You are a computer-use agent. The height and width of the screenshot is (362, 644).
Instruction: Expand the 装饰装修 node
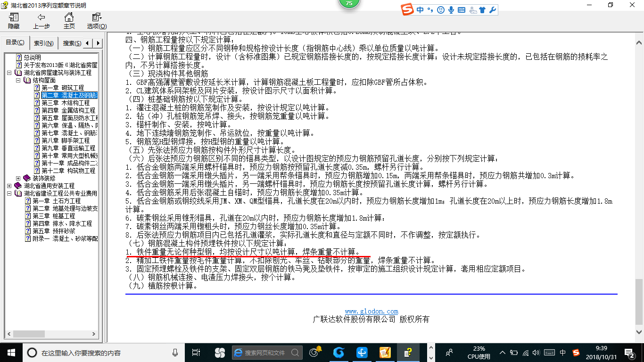[x=18, y=178]
